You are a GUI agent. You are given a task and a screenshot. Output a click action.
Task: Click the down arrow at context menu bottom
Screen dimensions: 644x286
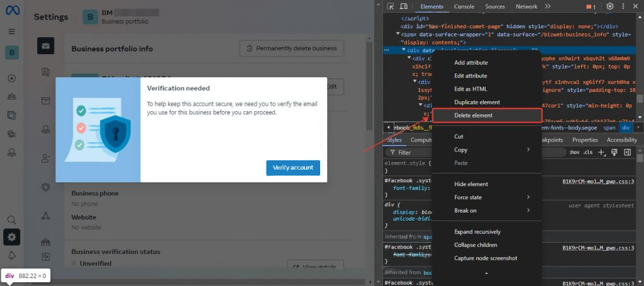coord(487,273)
